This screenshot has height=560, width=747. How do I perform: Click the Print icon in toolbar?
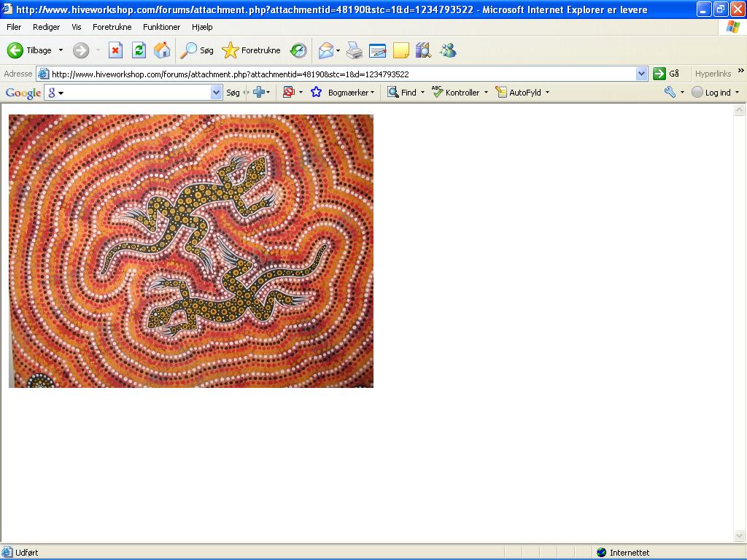pyautogui.click(x=355, y=50)
